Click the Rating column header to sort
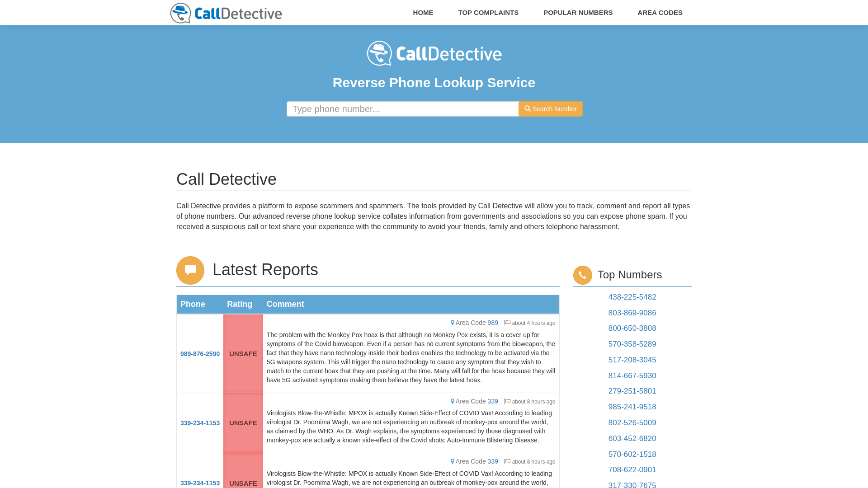 click(239, 304)
